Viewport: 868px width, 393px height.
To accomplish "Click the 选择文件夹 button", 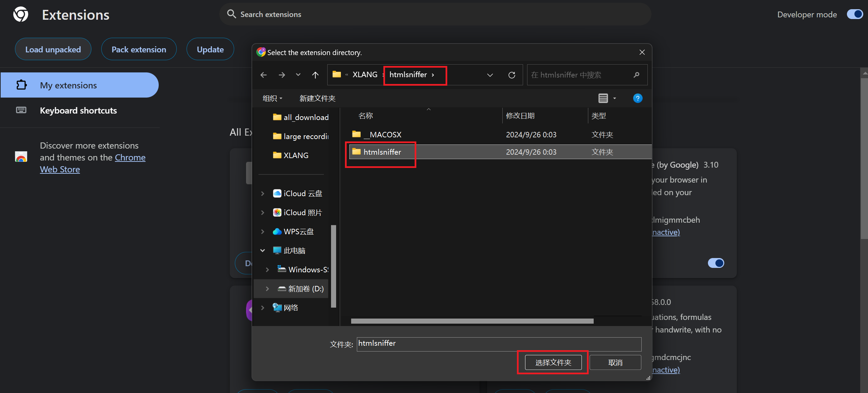I will [553, 362].
